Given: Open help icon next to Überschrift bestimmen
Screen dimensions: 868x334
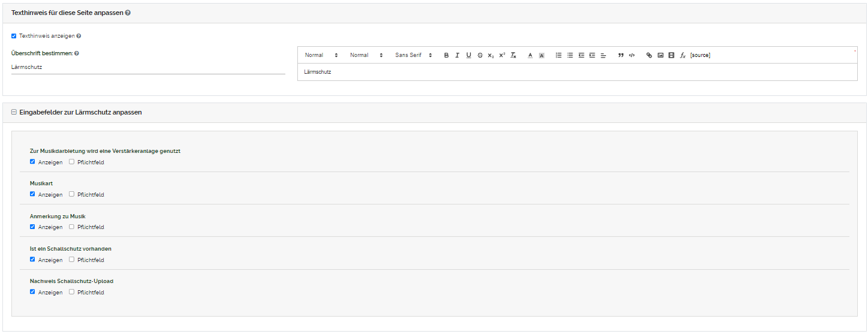Looking at the screenshot, I should (x=77, y=53).
